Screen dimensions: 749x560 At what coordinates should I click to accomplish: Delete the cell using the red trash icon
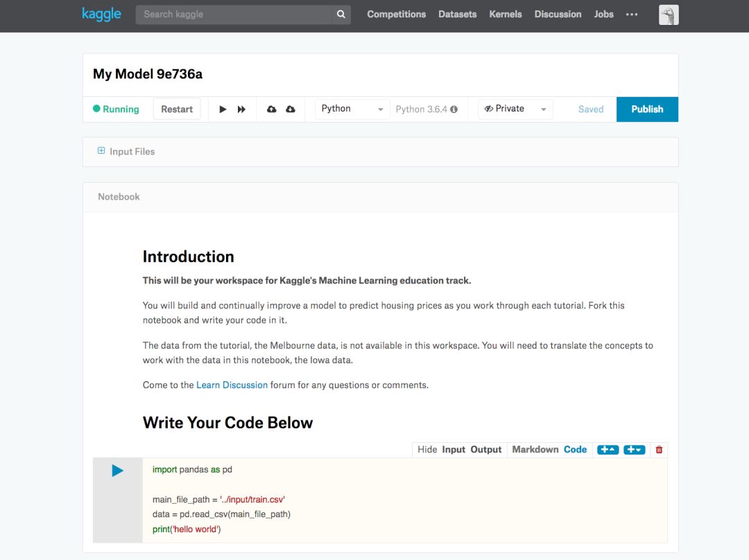[659, 450]
